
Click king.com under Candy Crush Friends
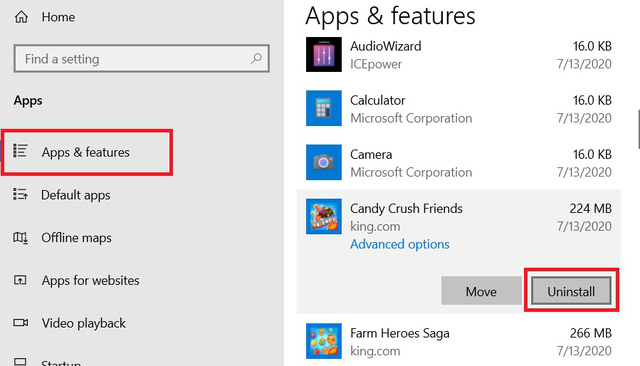(x=375, y=226)
